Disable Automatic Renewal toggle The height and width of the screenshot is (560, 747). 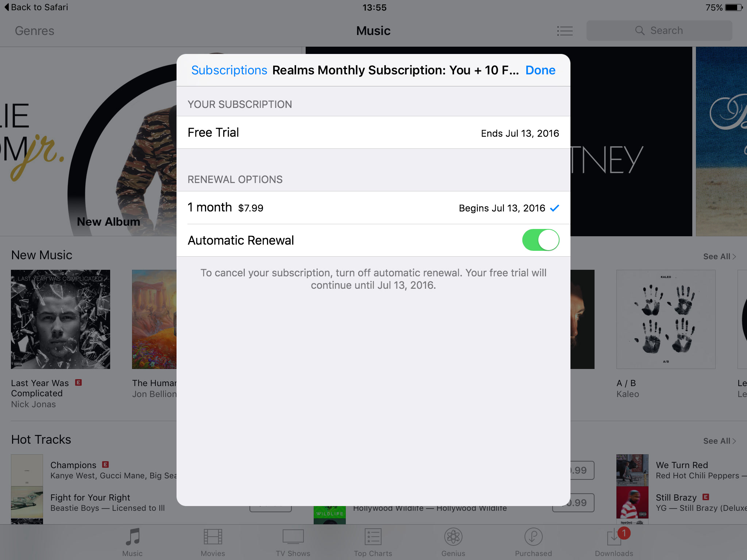coord(541,240)
